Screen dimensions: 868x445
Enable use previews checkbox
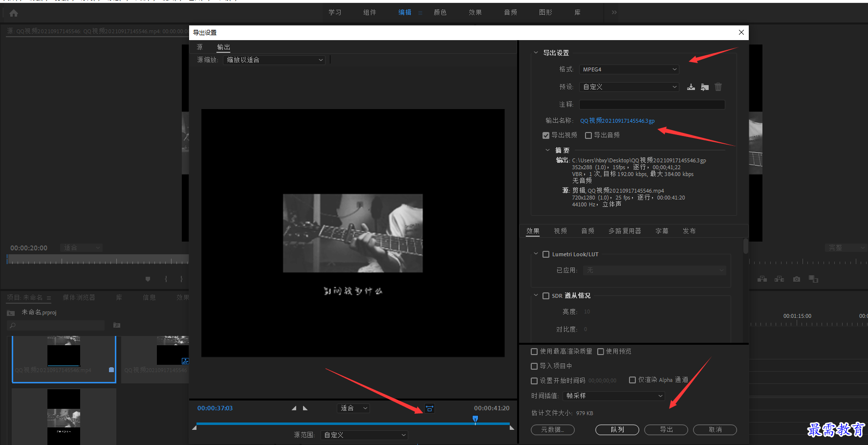tap(601, 352)
